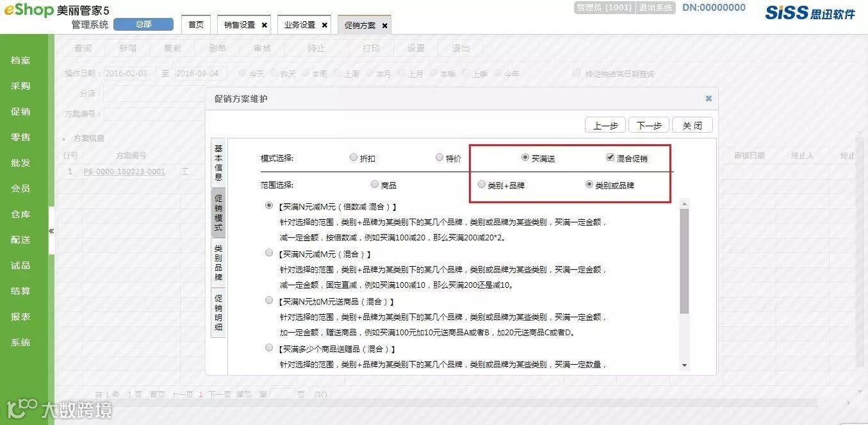Click the 退出系统 link
Viewport: 868px width, 425px height.
coord(655,8)
